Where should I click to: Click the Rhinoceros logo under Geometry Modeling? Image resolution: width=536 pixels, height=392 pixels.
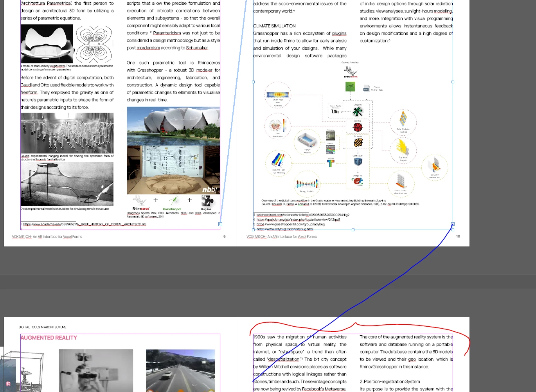(x=350, y=71)
